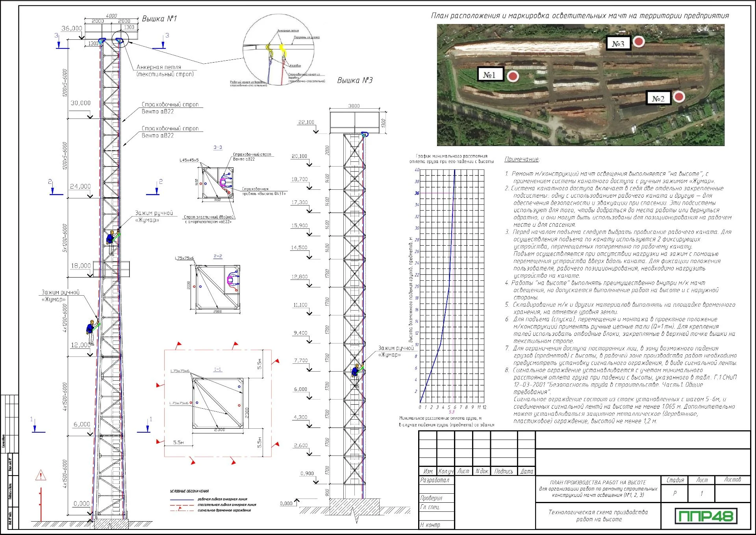The image size is (756, 535).
Task: Click the red marker beside label №2
Action: point(678,96)
